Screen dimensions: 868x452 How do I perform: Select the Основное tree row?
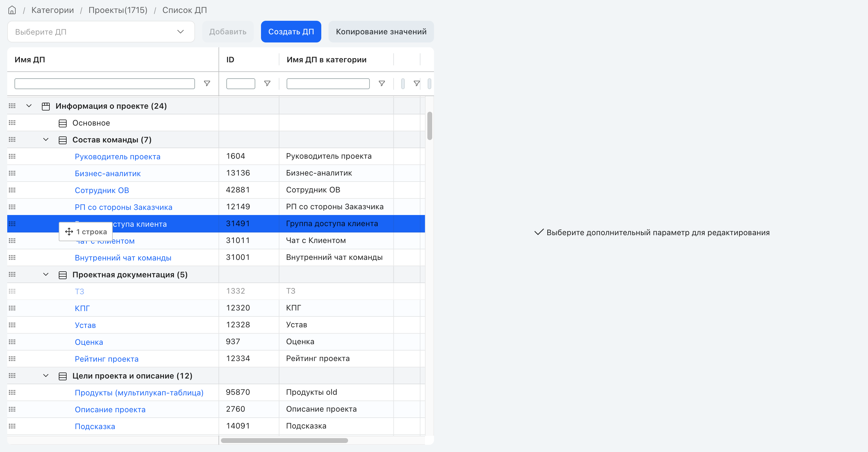tap(113, 123)
